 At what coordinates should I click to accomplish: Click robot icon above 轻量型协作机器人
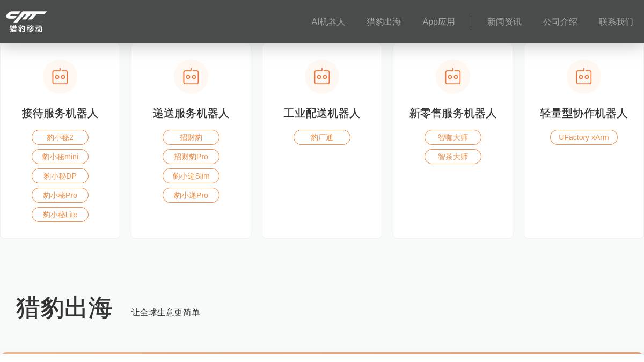click(x=584, y=77)
